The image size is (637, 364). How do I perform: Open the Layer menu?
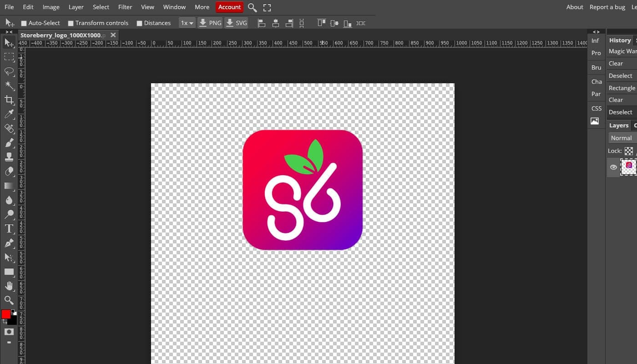click(76, 7)
